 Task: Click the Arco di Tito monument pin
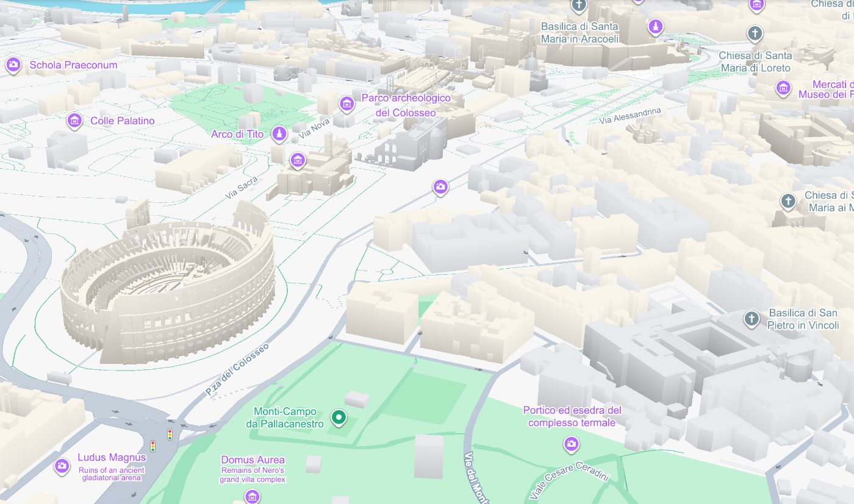tap(279, 133)
